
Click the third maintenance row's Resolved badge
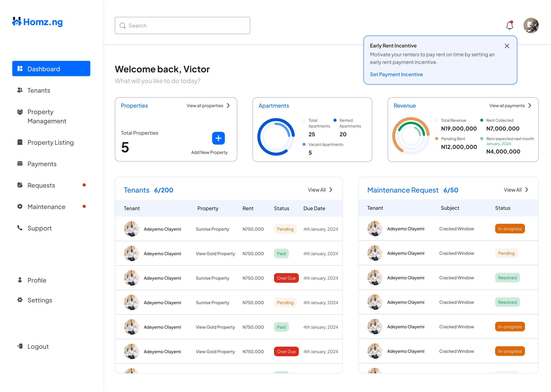click(x=507, y=278)
